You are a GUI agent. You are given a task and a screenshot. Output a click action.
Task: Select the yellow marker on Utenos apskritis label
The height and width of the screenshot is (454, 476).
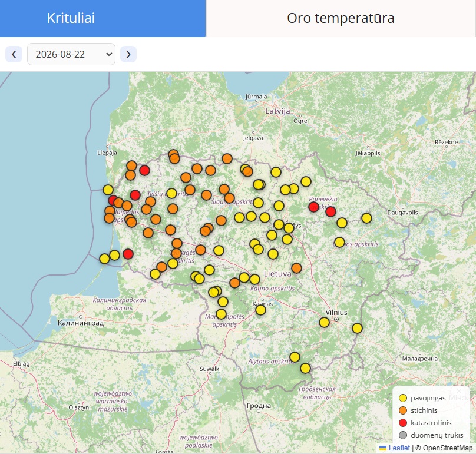pos(339,242)
